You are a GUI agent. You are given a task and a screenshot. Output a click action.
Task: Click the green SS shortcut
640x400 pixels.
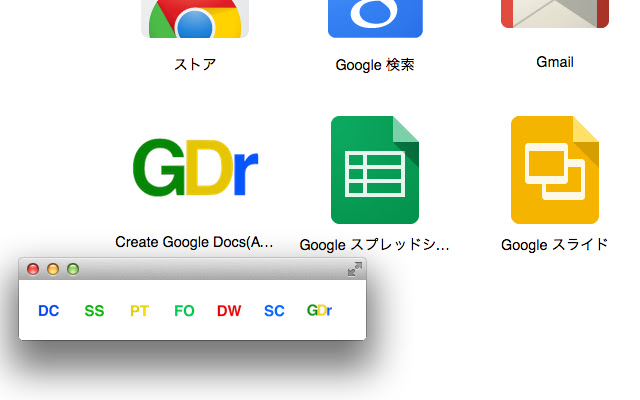point(94,311)
